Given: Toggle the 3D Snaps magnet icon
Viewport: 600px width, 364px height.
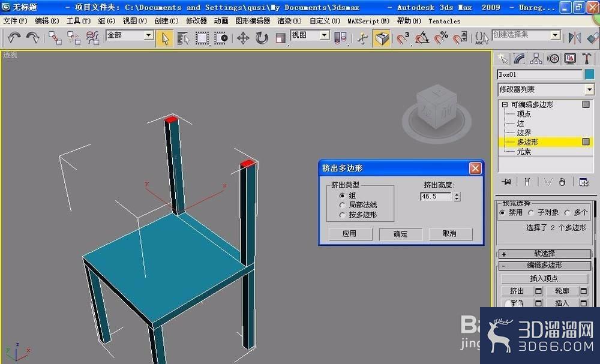Looking at the screenshot, I should point(403,38).
